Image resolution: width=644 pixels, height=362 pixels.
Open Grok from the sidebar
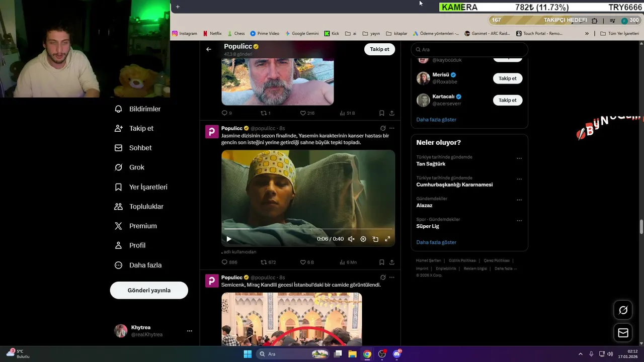129,167
